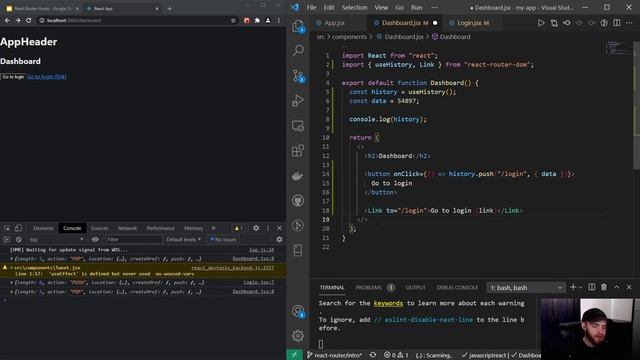The width and height of the screenshot is (640, 360).
Task: Open react_devtools_backend.js source link
Action: 233,268
